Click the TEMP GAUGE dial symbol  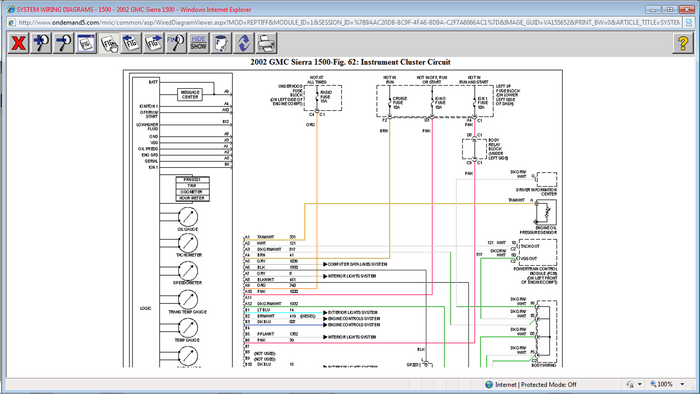point(188,328)
